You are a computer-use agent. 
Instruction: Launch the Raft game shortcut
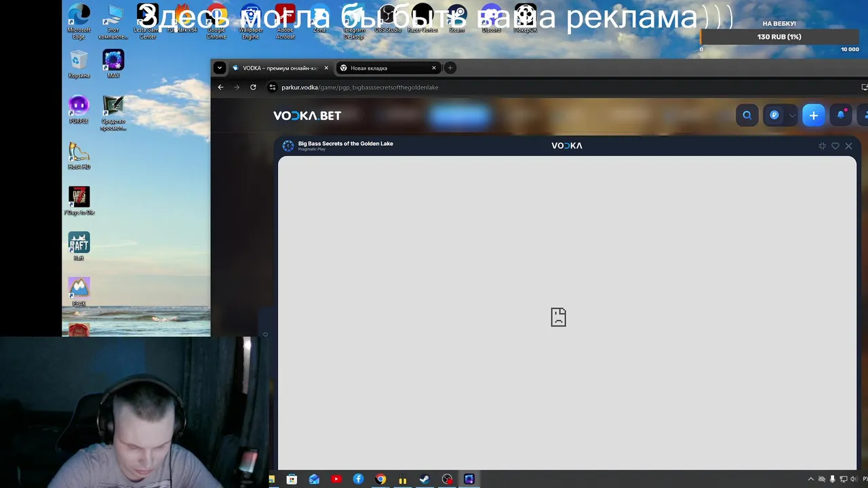point(79,246)
